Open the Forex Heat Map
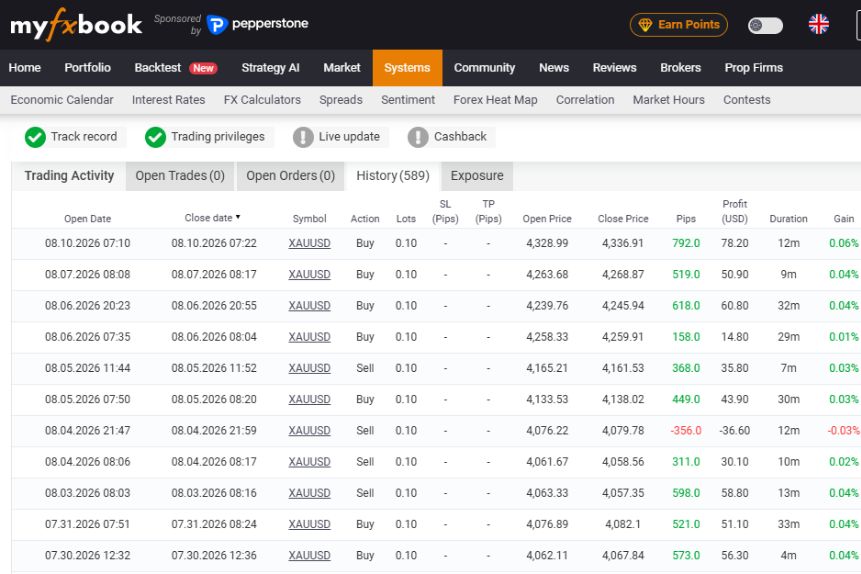Screen dimensions: 861x574 tap(495, 100)
